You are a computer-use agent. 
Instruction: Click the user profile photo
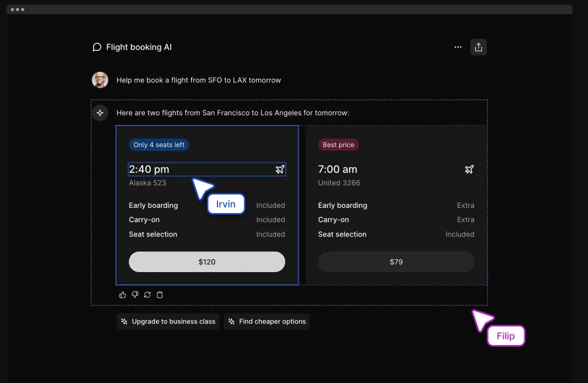click(100, 80)
